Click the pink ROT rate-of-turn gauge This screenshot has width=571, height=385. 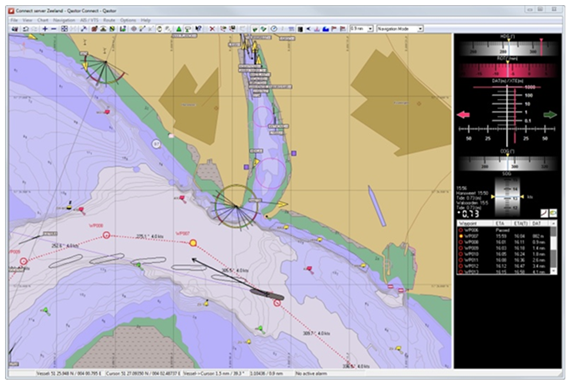pos(507,70)
